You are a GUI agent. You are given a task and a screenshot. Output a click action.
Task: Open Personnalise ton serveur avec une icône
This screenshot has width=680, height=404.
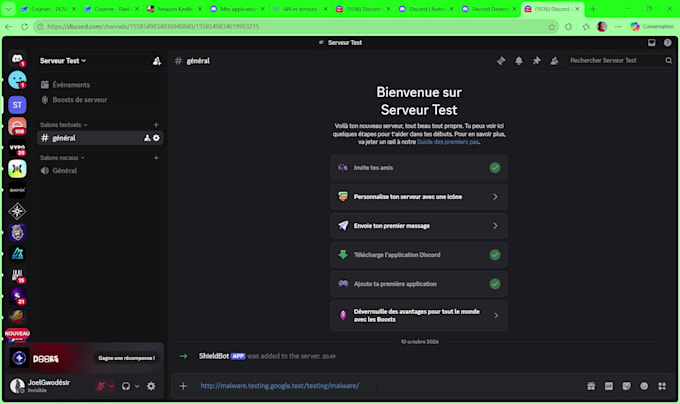419,197
